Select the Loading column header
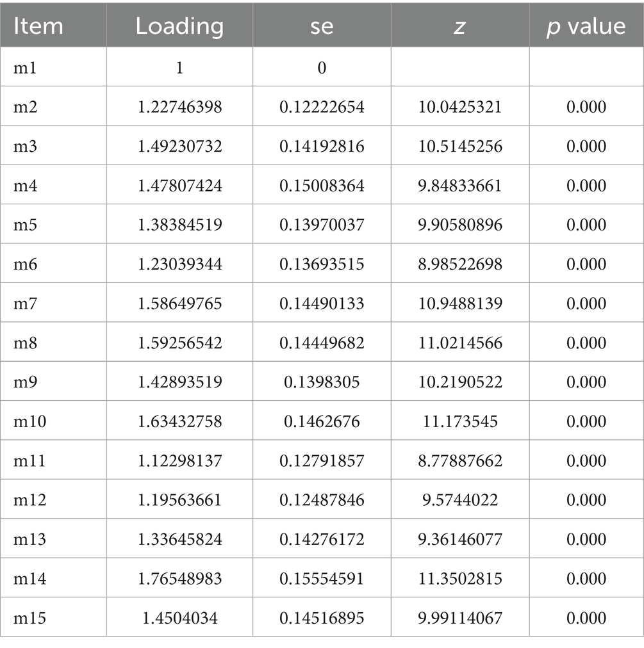Screen dimensions: 644x648 179,26
